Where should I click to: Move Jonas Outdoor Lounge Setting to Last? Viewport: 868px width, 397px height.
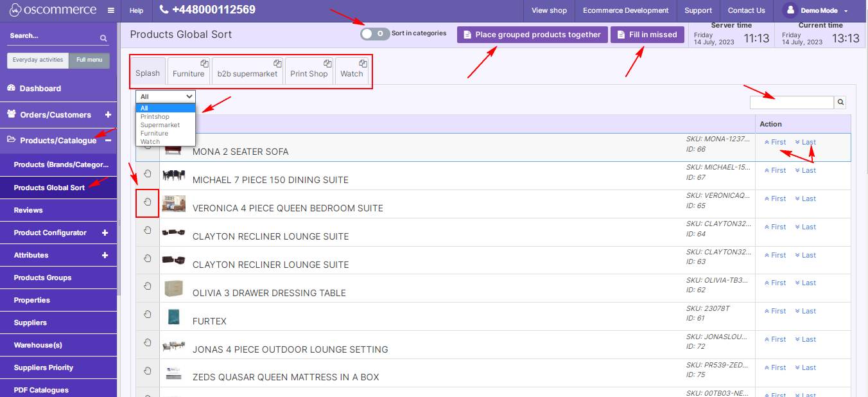(805, 339)
